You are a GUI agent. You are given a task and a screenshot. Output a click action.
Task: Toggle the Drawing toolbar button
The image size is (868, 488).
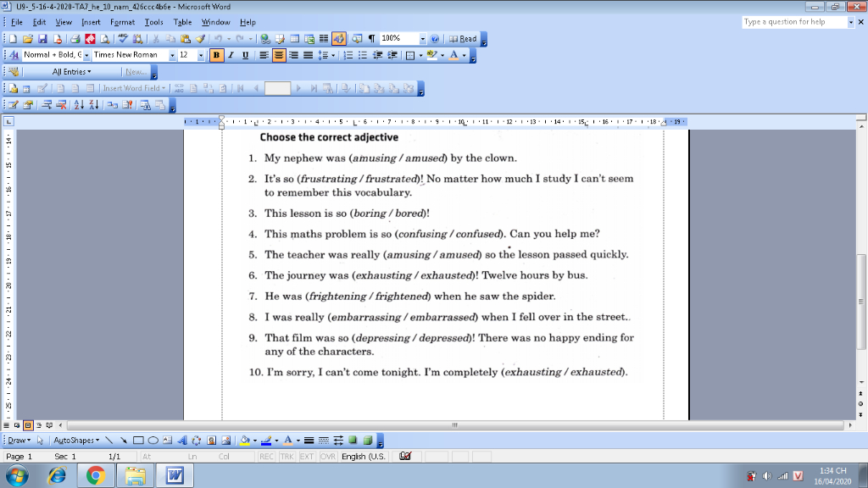pyautogui.click(x=339, y=39)
